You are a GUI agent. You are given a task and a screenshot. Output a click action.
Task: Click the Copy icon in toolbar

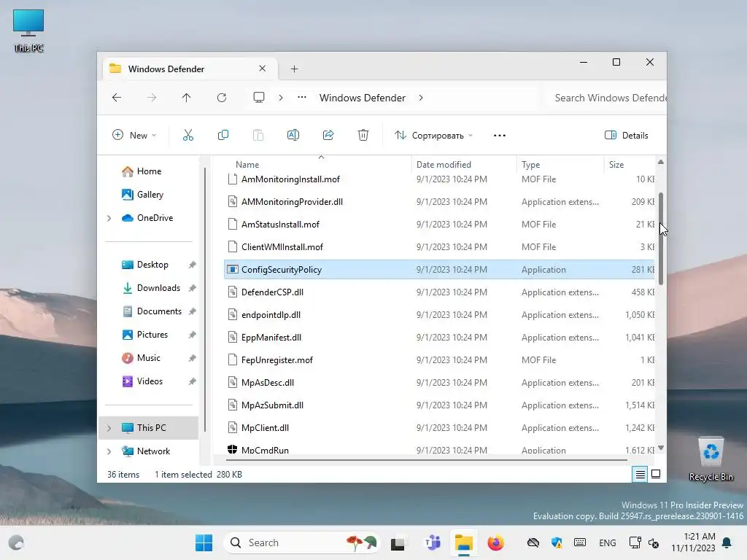pyautogui.click(x=223, y=135)
